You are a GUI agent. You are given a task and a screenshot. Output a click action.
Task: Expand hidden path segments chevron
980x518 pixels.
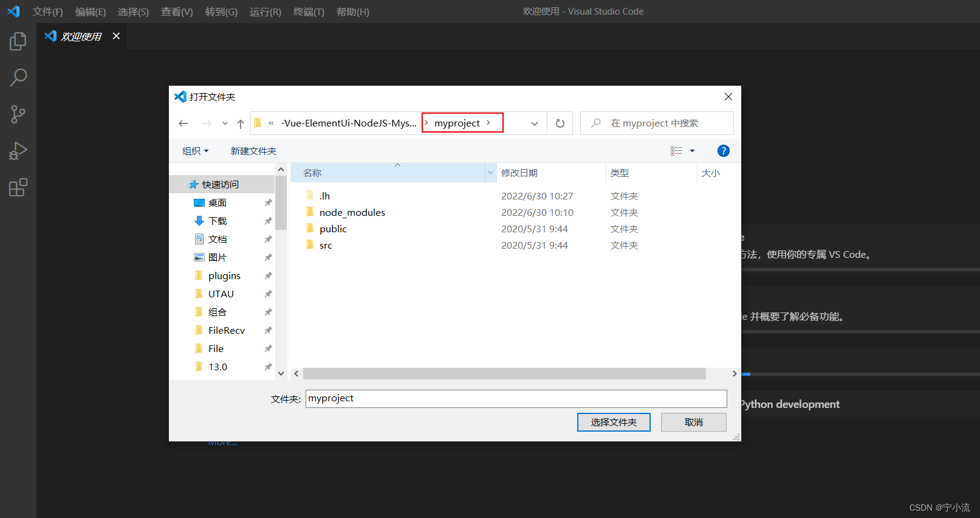(271, 123)
